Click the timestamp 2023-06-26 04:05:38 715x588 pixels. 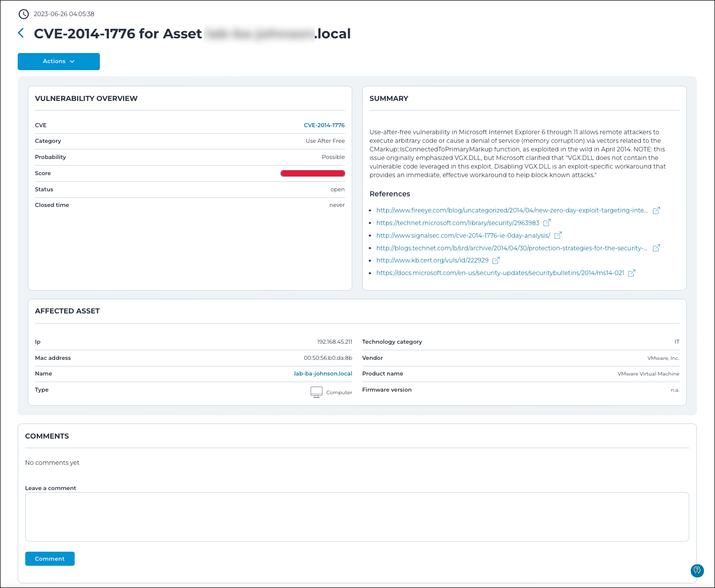pos(64,14)
